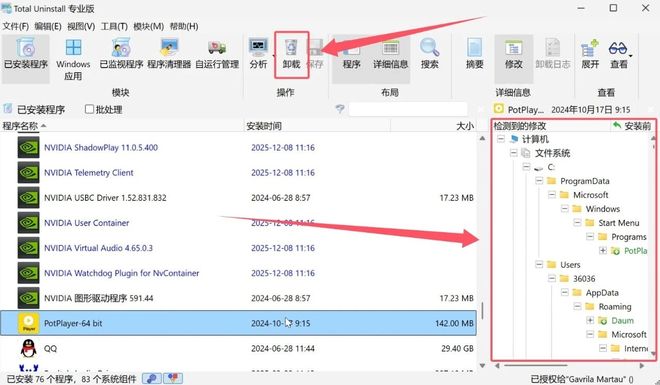
Task: Click the program list scroll-up arrow
Action: (x=482, y=138)
